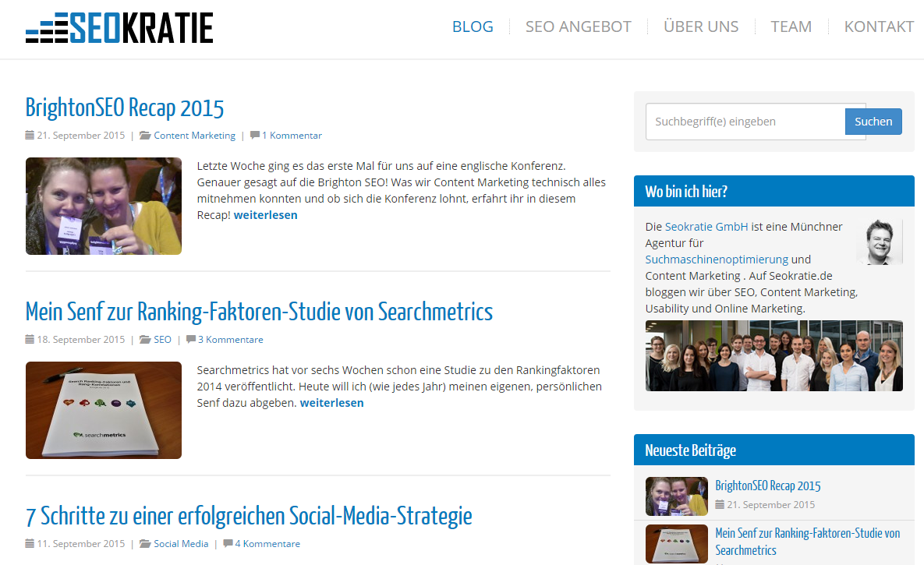The width and height of the screenshot is (924, 565).
Task: Click the calendar icon under BrightonSEO Recap sidebar entry
Action: (x=719, y=504)
